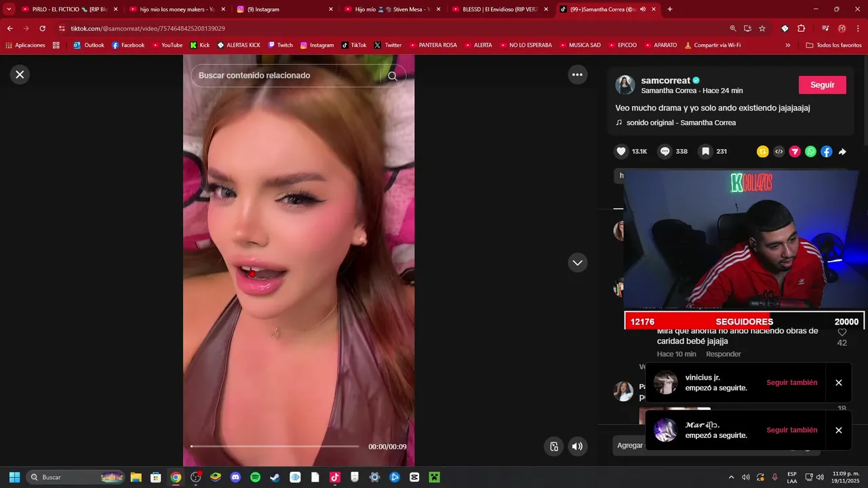Open the Windows Start menu
868x488 pixels.
click(14, 477)
